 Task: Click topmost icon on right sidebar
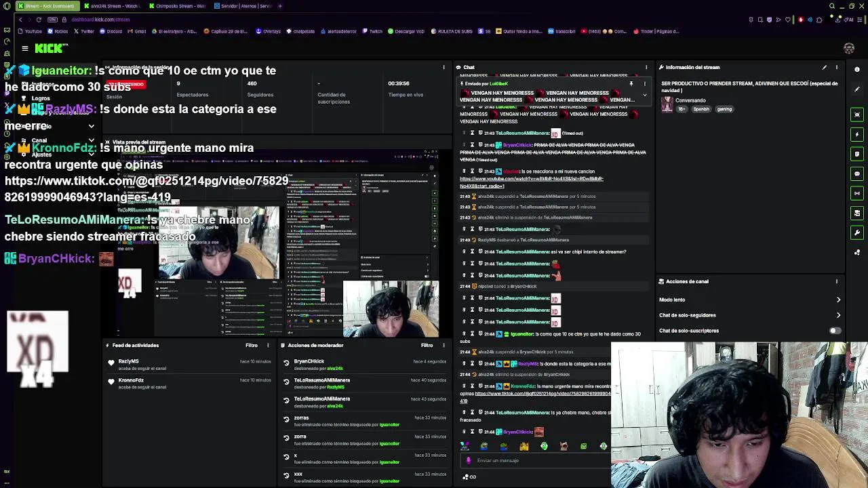click(x=857, y=69)
